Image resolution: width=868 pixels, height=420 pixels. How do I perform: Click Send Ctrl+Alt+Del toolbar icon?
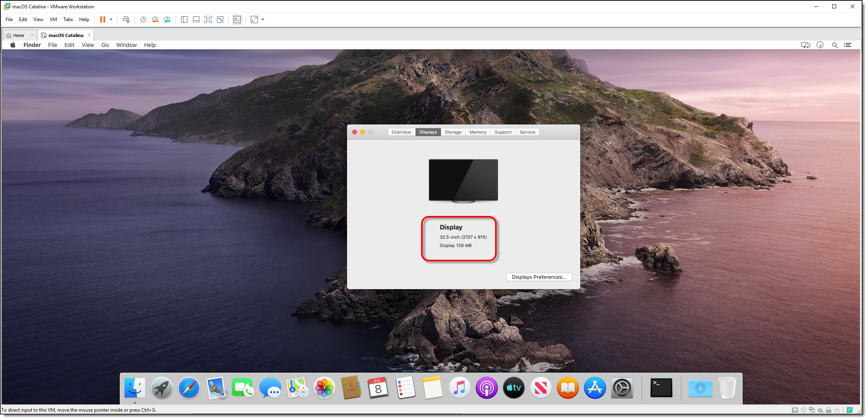click(126, 19)
